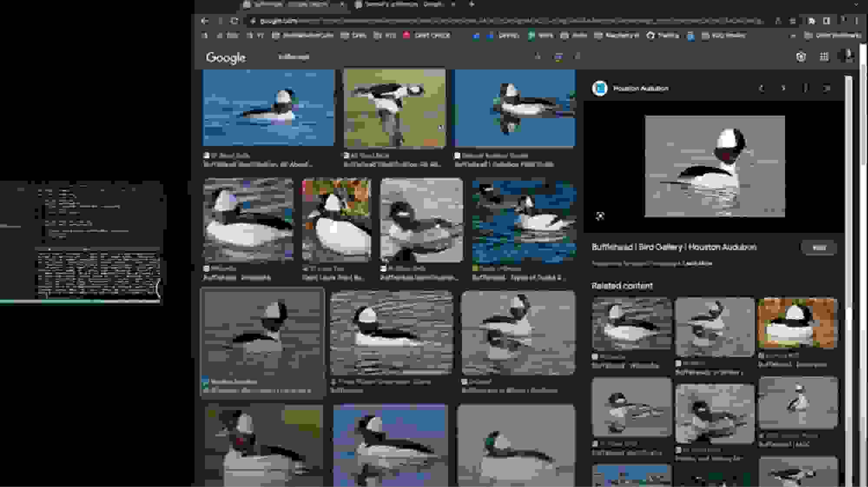This screenshot has width=868, height=487.
Task: Open the Chrome three-dot menu
Action: pyautogui.click(x=856, y=20)
